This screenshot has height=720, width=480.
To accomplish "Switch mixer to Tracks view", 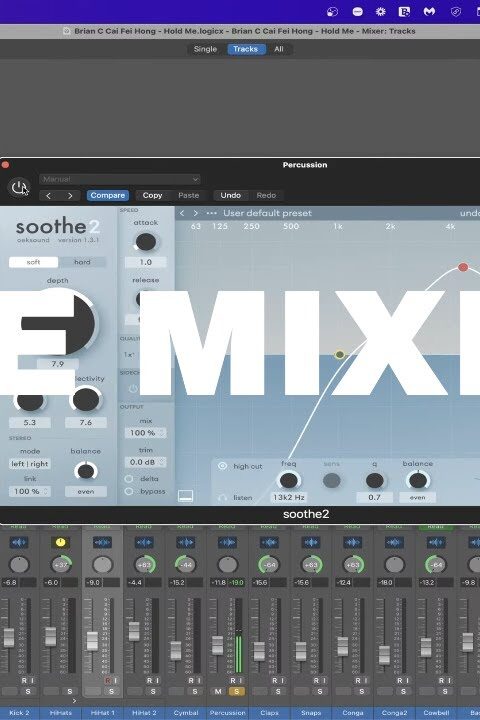I will (245, 49).
